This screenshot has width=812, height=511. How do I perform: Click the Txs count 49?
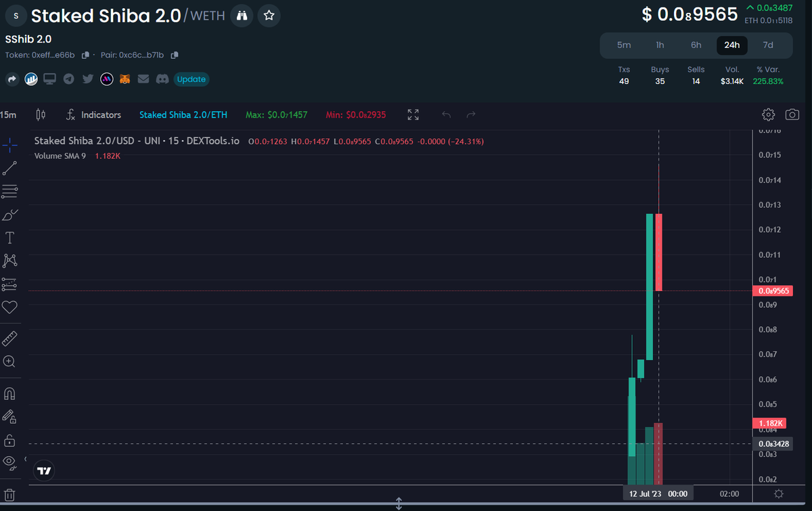[624, 81]
